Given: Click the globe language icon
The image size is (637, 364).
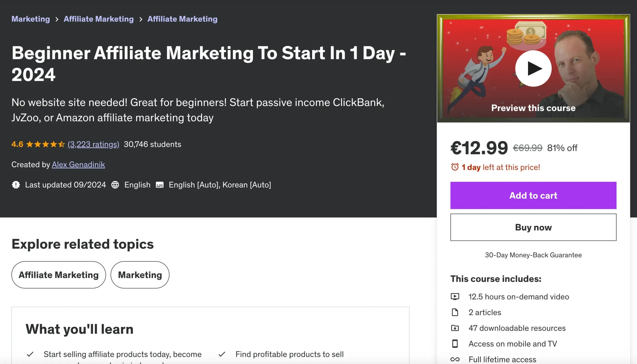Looking at the screenshot, I should coord(115,185).
